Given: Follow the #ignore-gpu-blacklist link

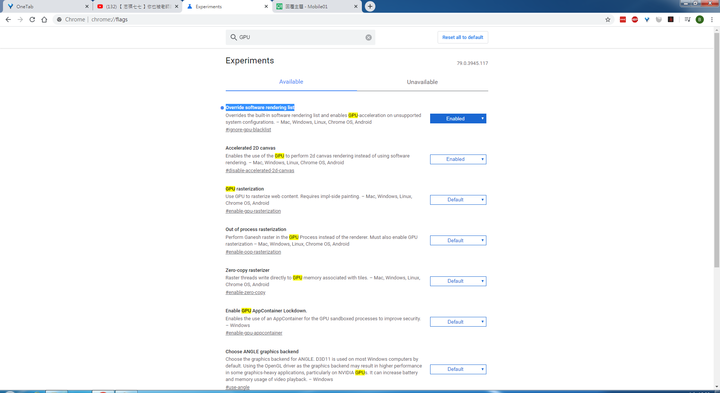Looking at the screenshot, I should pyautogui.click(x=248, y=130).
